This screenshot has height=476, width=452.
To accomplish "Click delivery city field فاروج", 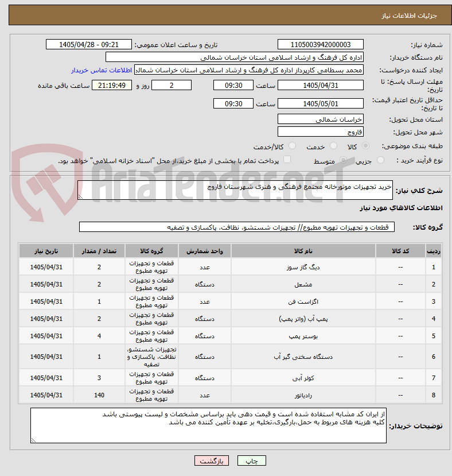I will coord(320,131).
